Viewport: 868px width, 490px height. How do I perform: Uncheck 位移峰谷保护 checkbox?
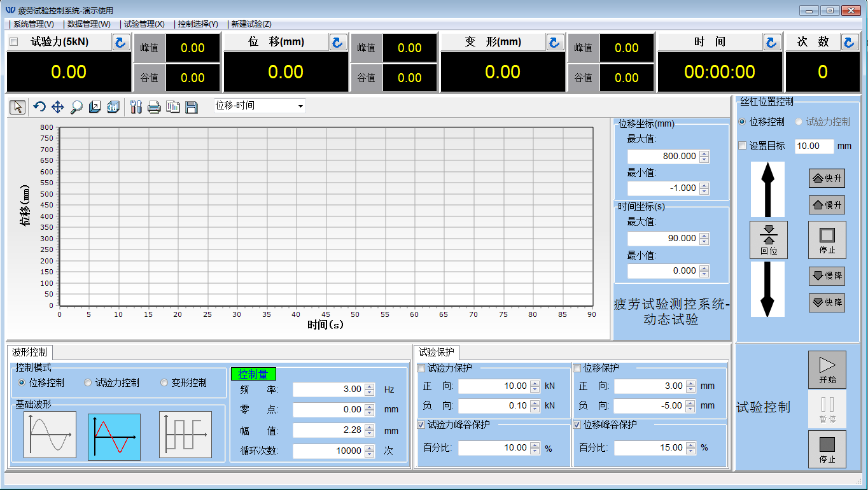[577, 424]
